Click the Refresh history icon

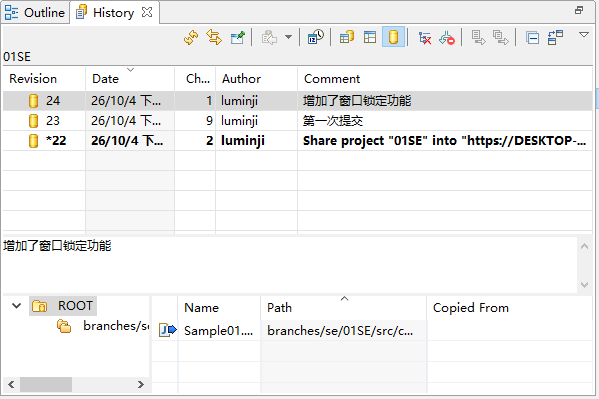tap(191, 37)
